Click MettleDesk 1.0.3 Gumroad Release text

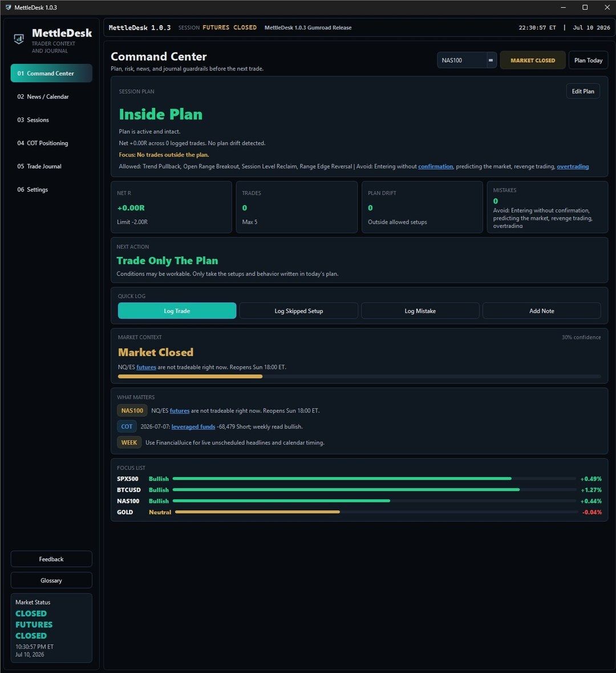[308, 27]
